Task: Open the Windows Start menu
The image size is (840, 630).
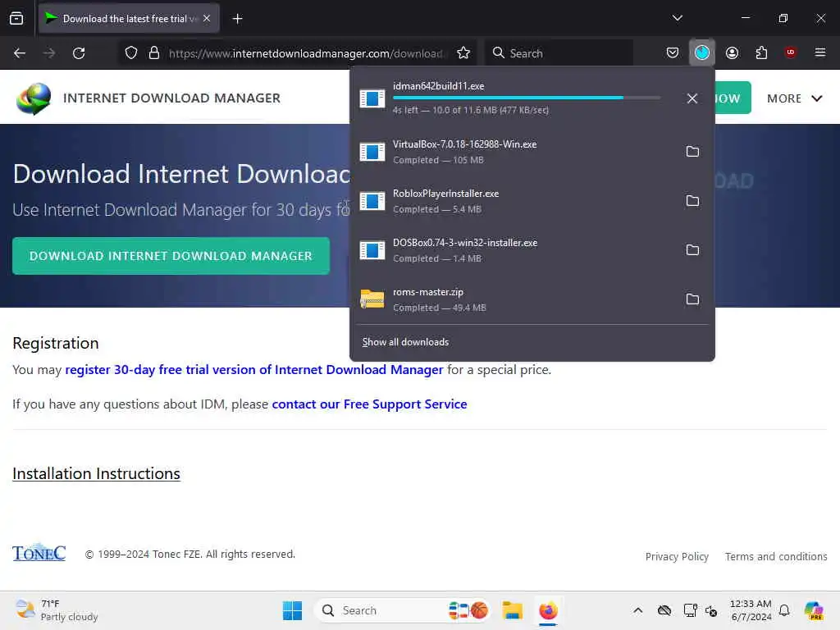Action: pyautogui.click(x=293, y=610)
